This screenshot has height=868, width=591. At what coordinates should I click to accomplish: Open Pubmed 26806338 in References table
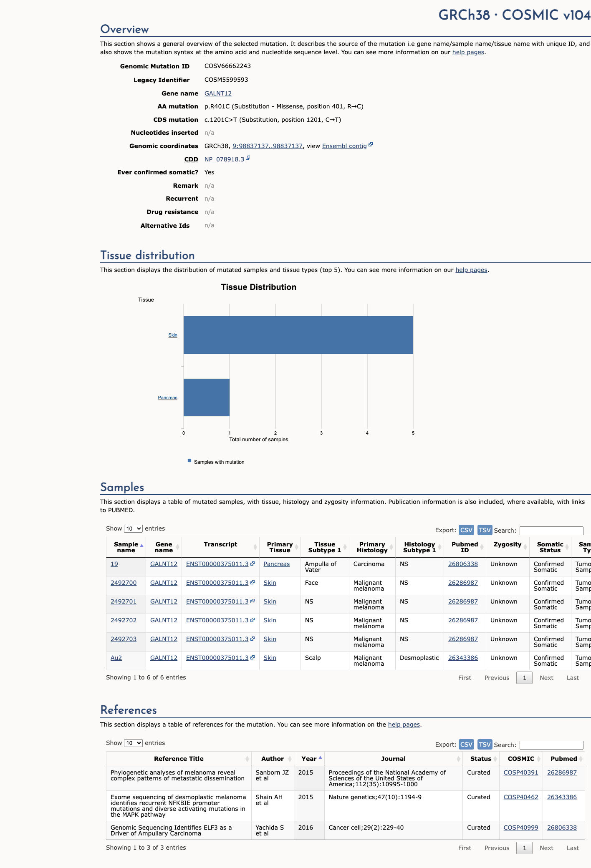pyautogui.click(x=562, y=828)
